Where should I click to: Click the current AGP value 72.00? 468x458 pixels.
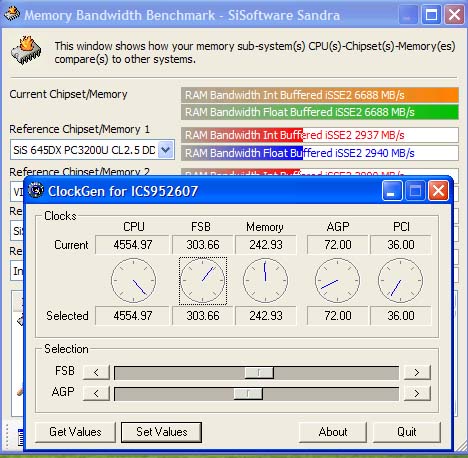pyautogui.click(x=338, y=245)
